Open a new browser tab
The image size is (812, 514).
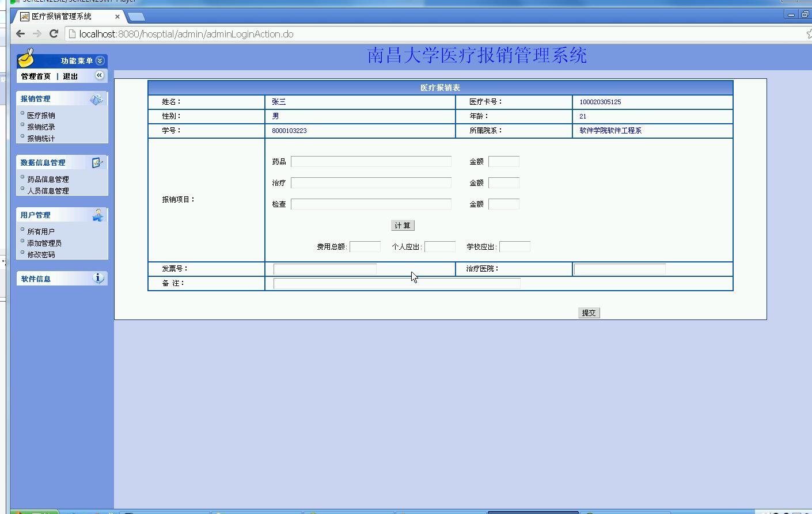pos(136,17)
